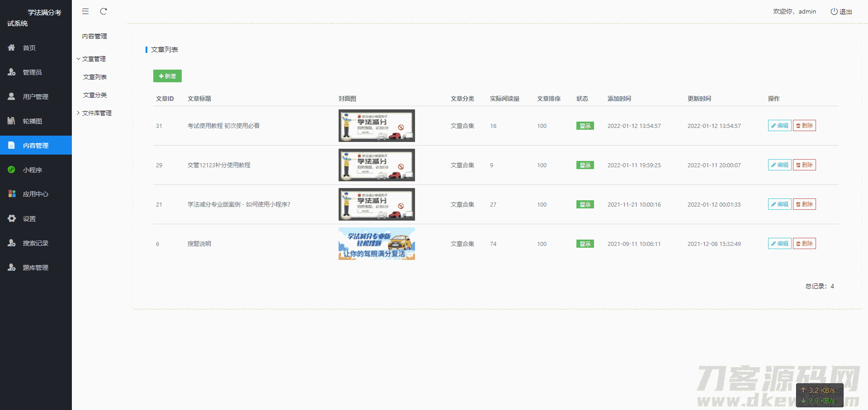Click title 学法减分专业版案例 - 如何使用小程序?
Image resolution: width=868 pixels, height=410 pixels.
click(239, 204)
